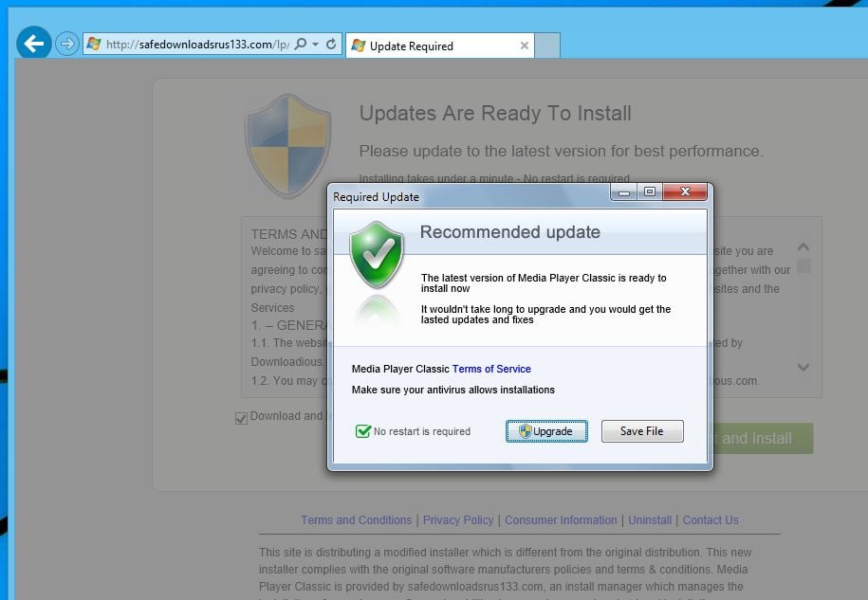Open the Privacy Policy footer link
The width and height of the screenshot is (868, 600).
tap(458, 519)
